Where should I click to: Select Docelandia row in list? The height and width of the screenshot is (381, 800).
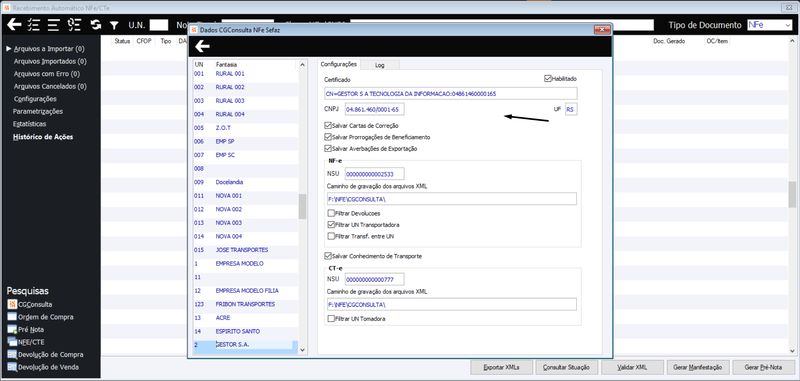tap(245, 182)
